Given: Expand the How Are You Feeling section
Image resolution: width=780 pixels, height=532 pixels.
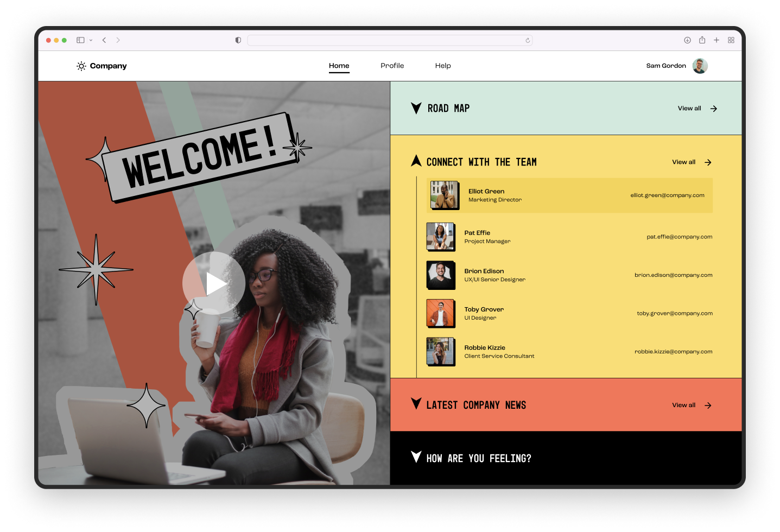Looking at the screenshot, I should click(x=416, y=457).
